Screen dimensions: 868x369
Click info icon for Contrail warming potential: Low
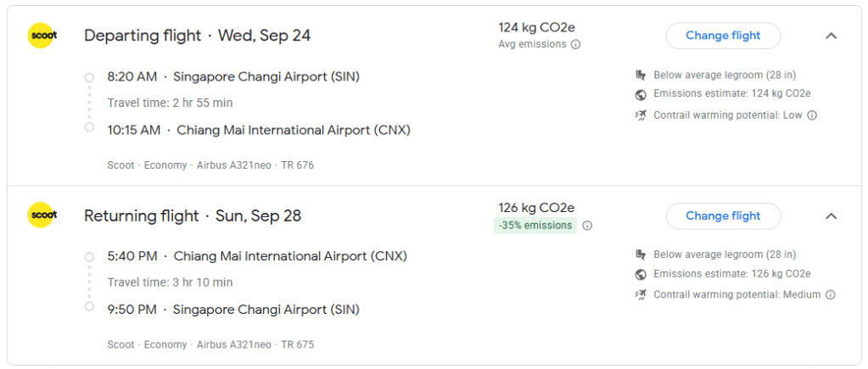pyautogui.click(x=812, y=115)
